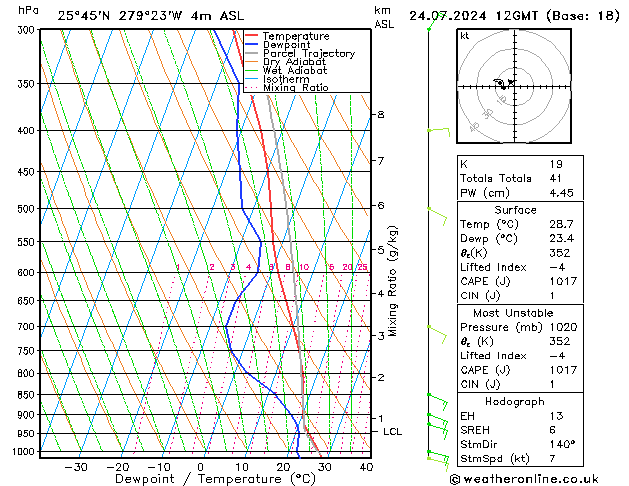Select the Most Unstable section header

point(513,311)
